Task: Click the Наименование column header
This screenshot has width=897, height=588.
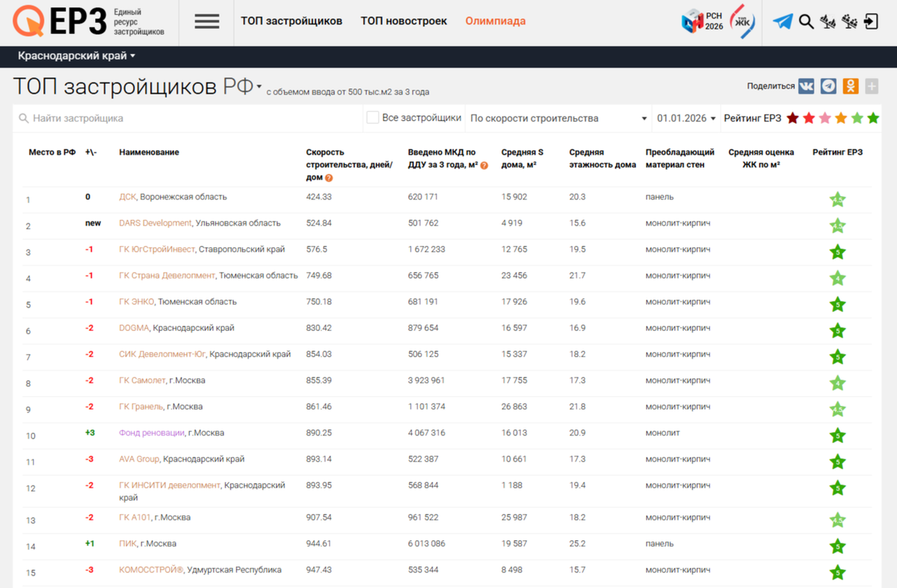Action: pos(149,152)
